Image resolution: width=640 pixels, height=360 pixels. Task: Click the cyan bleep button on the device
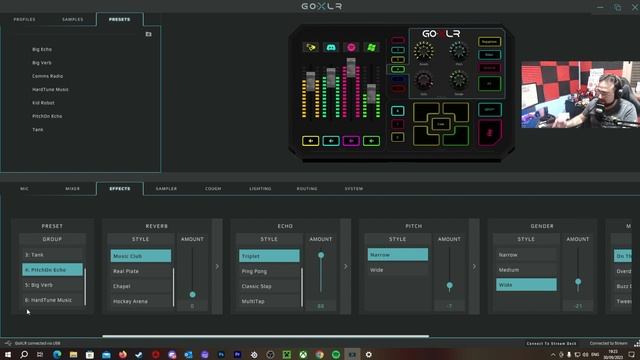click(490, 109)
